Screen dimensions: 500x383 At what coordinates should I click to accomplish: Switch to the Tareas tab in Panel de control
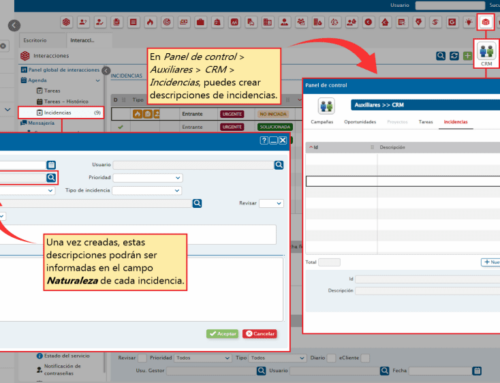[425, 122]
